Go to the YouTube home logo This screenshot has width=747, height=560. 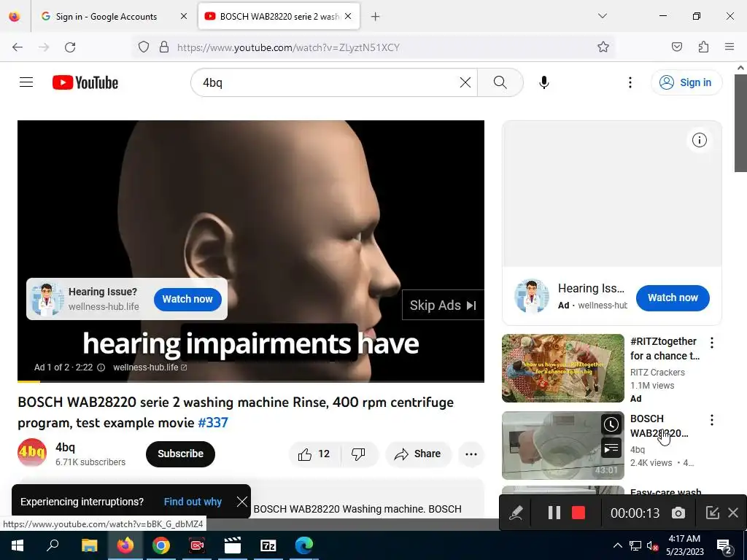point(85,82)
